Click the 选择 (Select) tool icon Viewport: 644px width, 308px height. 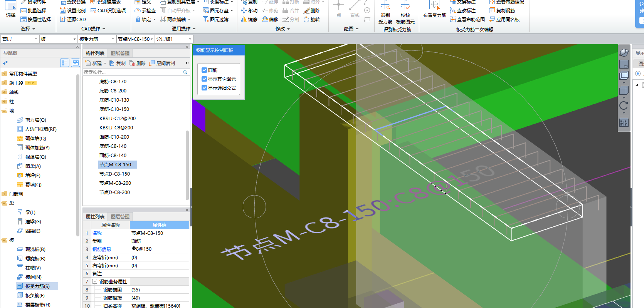point(10,9)
